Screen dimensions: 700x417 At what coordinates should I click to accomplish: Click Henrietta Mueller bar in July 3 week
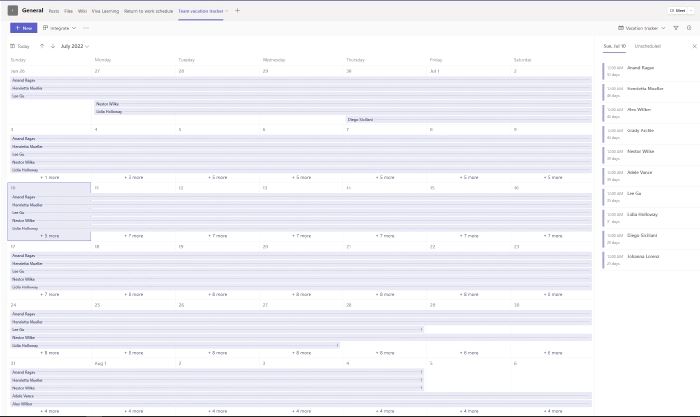pyautogui.click(x=301, y=146)
